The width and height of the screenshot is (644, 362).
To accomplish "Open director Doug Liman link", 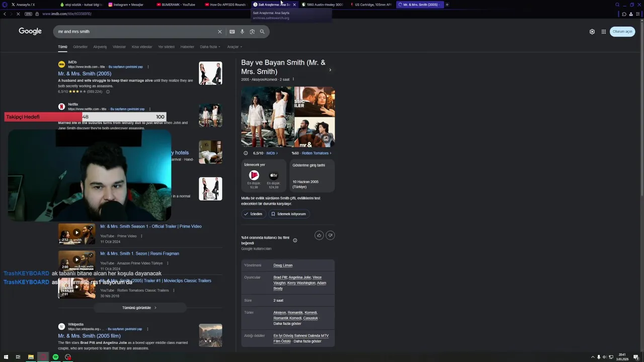I will click(283, 265).
